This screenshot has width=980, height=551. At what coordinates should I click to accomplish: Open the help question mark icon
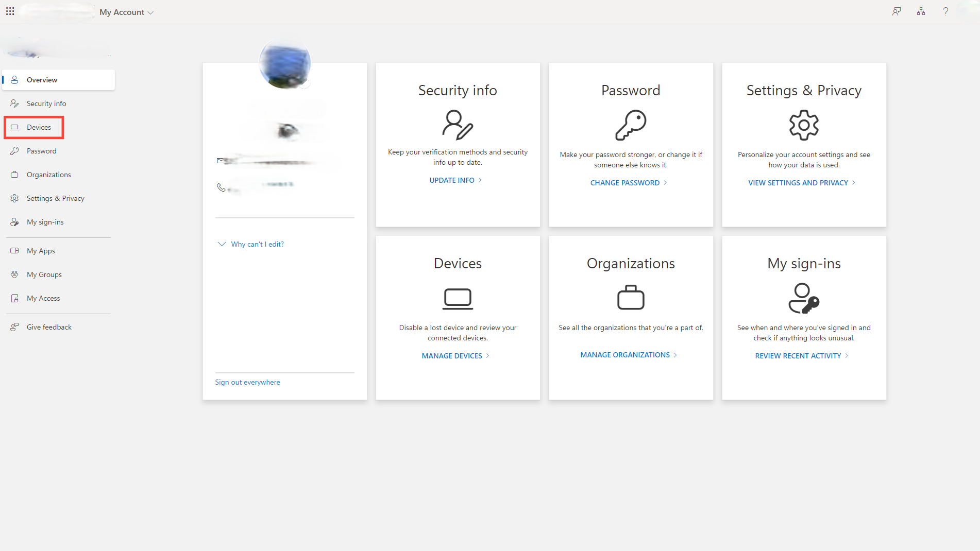click(945, 11)
